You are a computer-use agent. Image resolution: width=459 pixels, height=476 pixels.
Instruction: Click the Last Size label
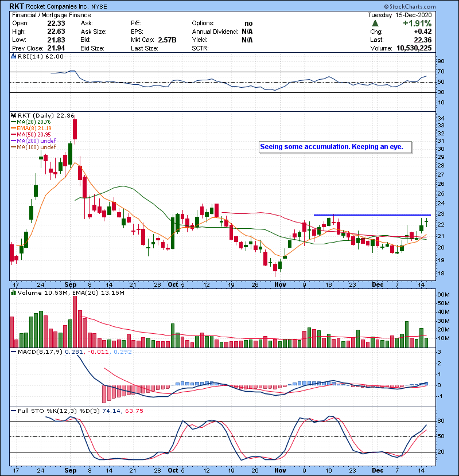(144, 48)
